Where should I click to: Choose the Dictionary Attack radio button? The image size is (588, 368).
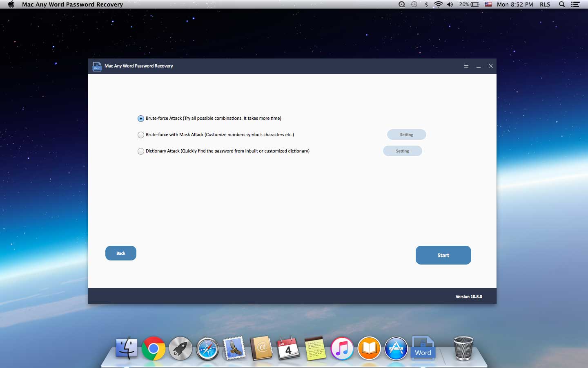(141, 151)
